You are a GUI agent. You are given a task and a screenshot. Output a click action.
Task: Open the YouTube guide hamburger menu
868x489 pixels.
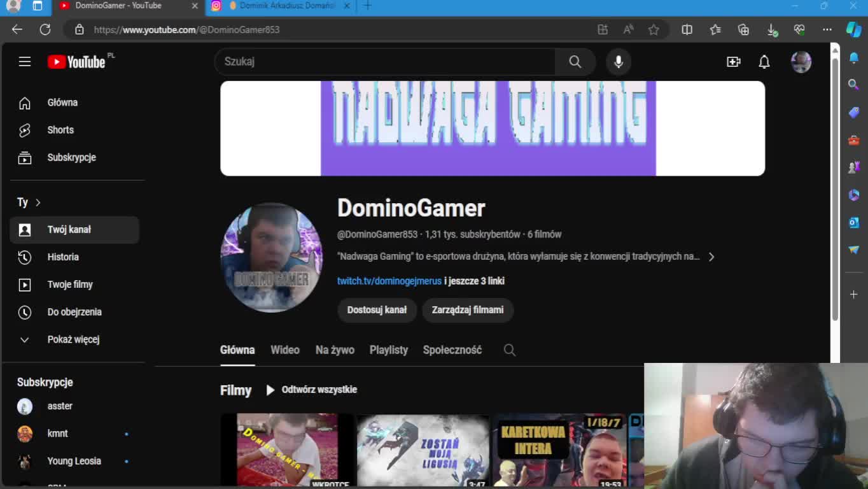25,62
